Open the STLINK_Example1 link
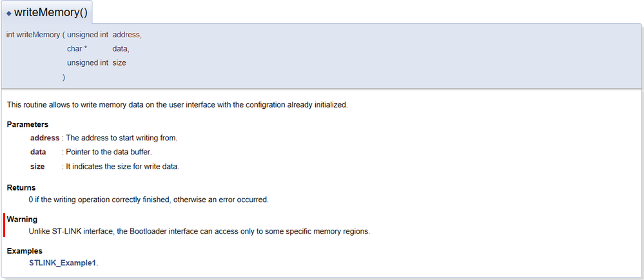This screenshot has height=280, width=644. [x=63, y=263]
